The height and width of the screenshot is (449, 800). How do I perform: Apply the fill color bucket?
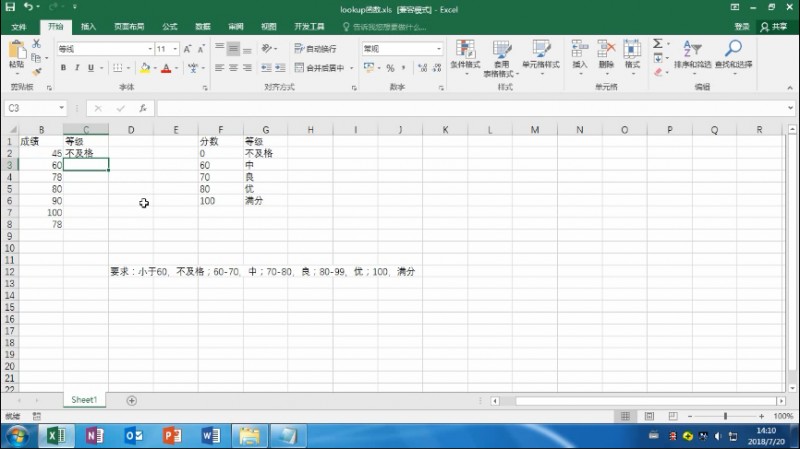pyautogui.click(x=145, y=68)
